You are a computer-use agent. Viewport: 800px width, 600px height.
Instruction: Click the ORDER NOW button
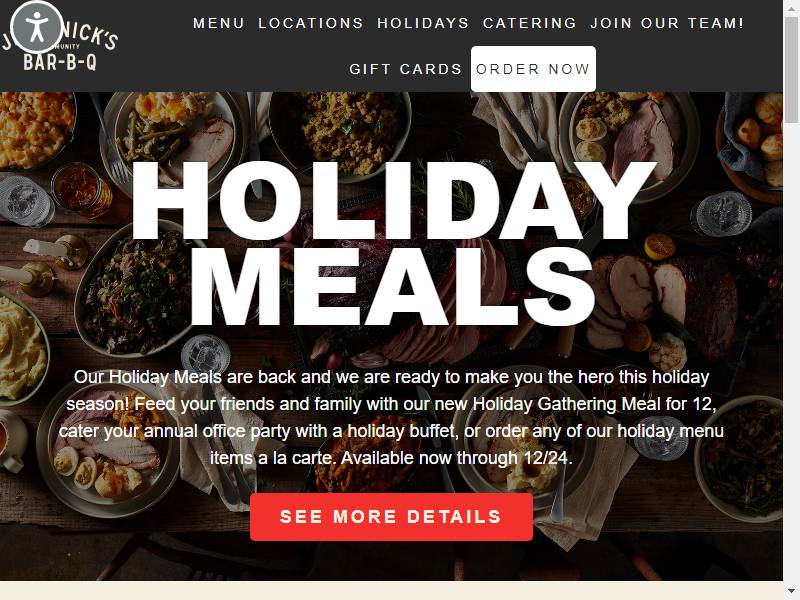click(533, 69)
